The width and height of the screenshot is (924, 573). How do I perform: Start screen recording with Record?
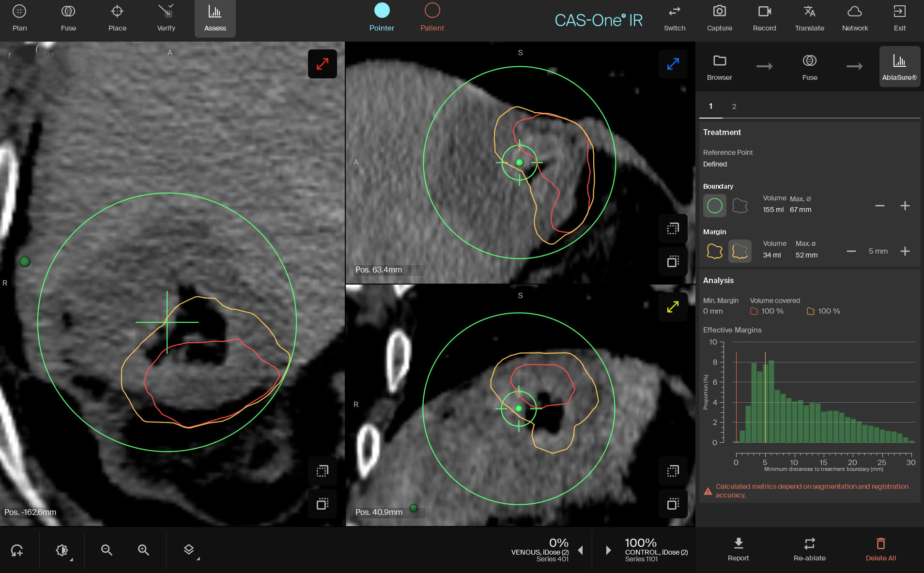click(764, 18)
